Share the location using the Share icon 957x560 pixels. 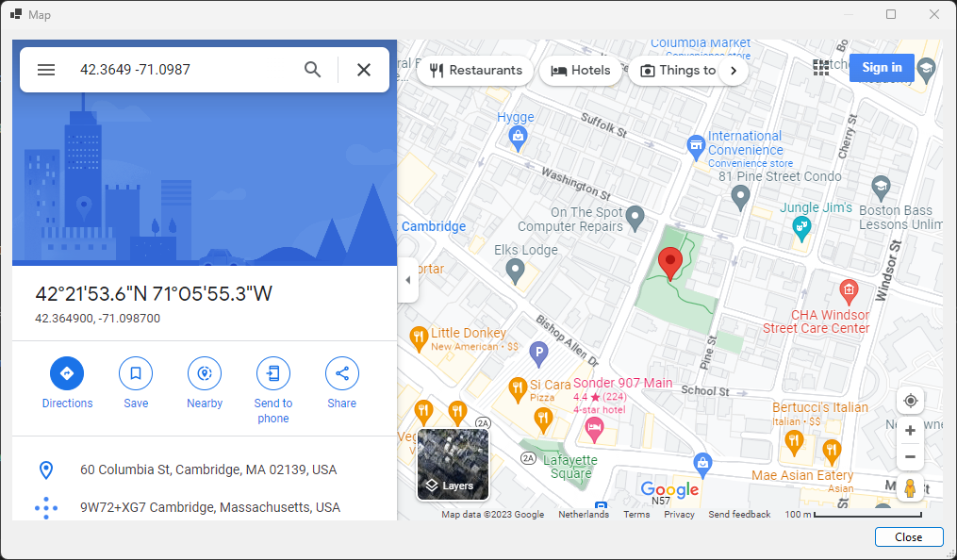341,373
